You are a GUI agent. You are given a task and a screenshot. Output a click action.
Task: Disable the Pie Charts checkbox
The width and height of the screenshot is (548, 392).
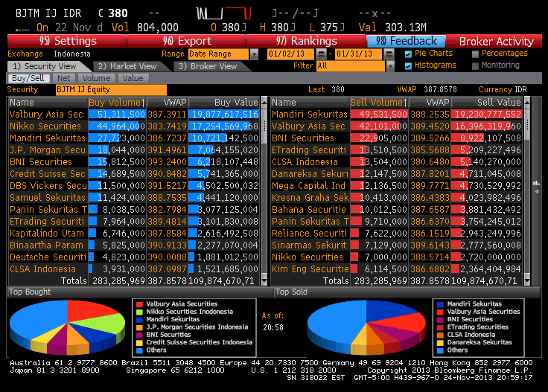pos(408,54)
